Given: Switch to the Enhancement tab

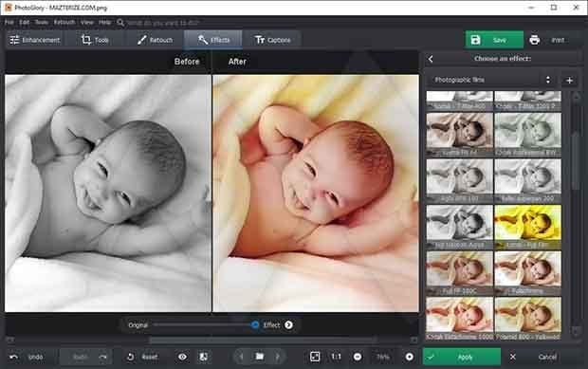Looking at the screenshot, I should (x=35, y=40).
